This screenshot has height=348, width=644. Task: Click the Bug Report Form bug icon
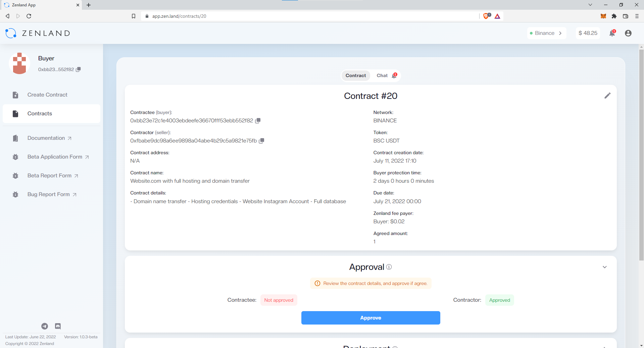pos(15,194)
